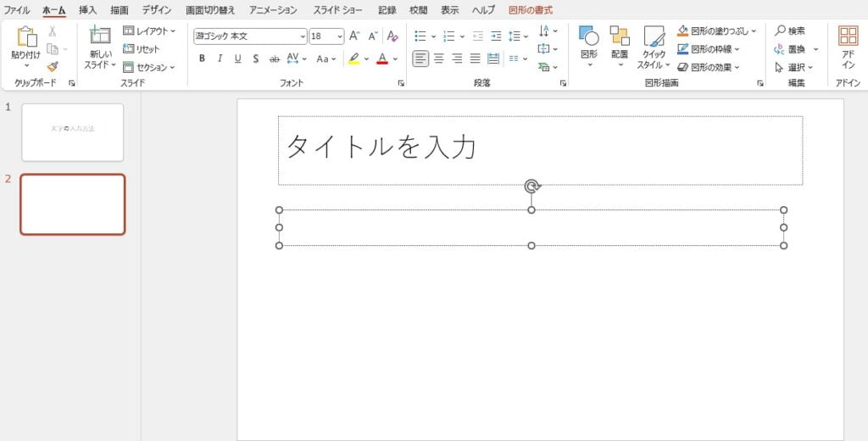Screen dimensions: 868x441
Task: Switch to the Design (デザイン) tab
Action: [157, 10]
